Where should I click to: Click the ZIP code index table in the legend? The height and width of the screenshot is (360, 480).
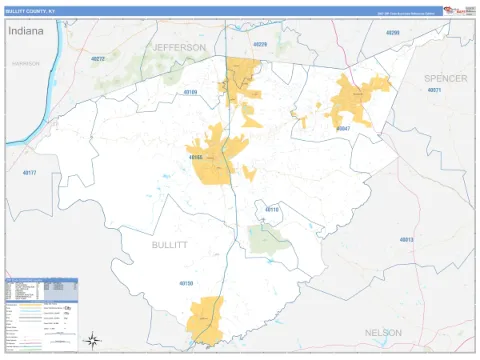[x=42, y=289]
